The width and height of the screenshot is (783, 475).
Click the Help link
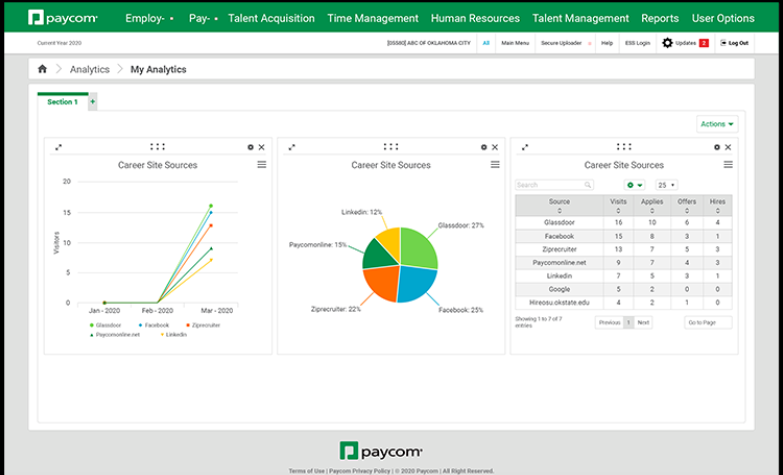tap(607, 43)
